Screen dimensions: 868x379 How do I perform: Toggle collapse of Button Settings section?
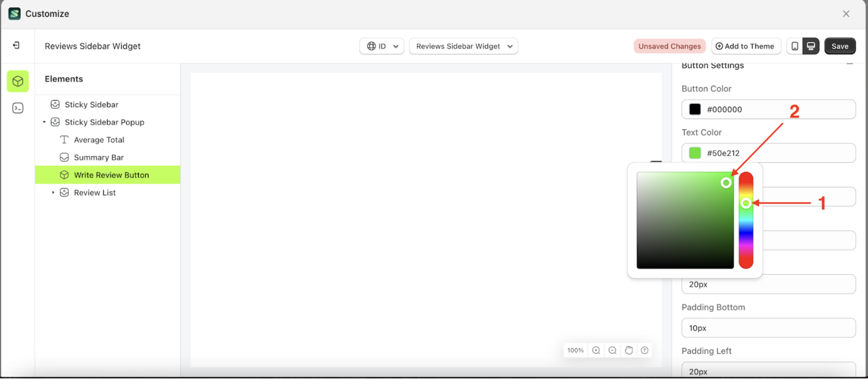coord(850,64)
